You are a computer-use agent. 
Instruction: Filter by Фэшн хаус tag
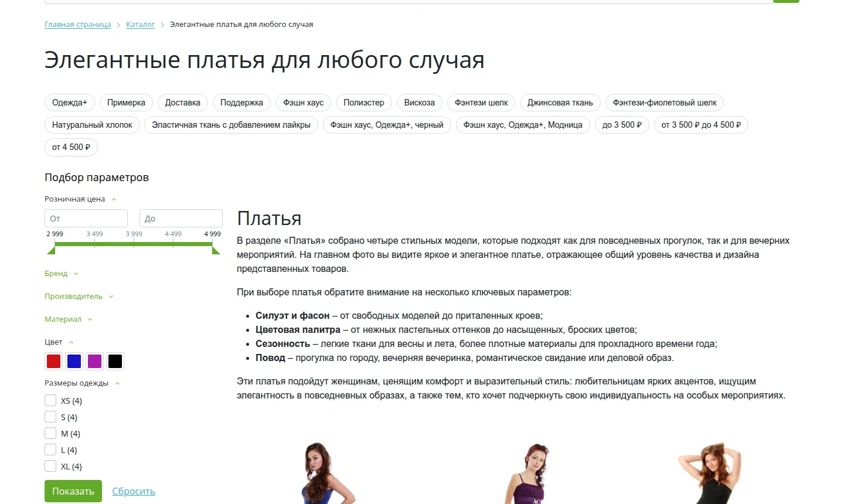point(304,103)
